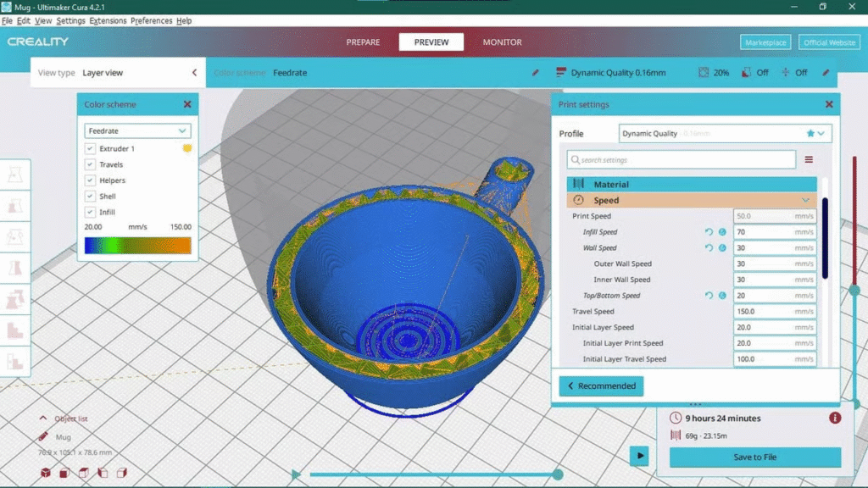Click the print info icon beside time estimate
This screenshot has height=488, width=868.
[x=835, y=418]
